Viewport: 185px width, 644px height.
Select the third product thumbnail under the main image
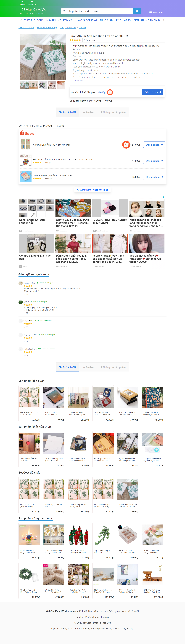click(43, 85)
